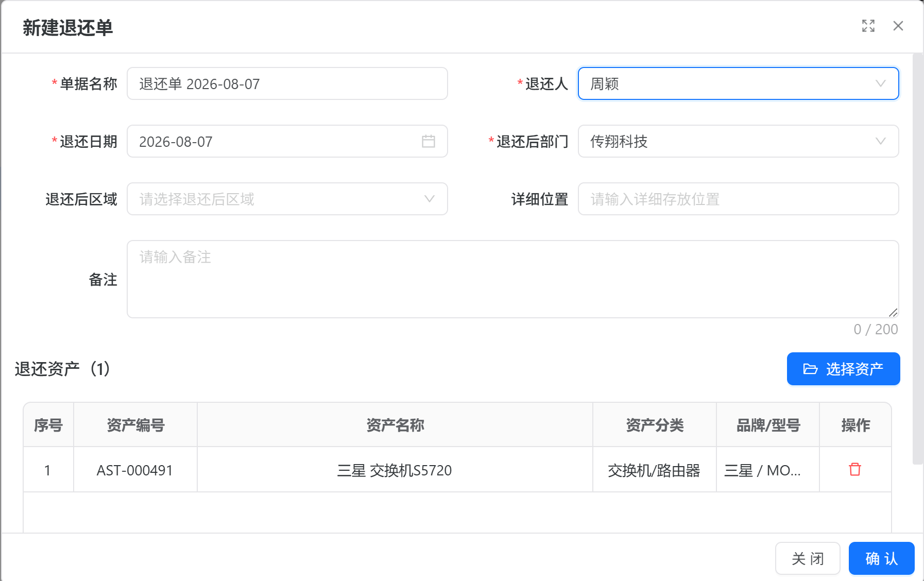Click the dialog vertical scrollbar
The width and height of the screenshot is (924, 581).
click(917, 259)
